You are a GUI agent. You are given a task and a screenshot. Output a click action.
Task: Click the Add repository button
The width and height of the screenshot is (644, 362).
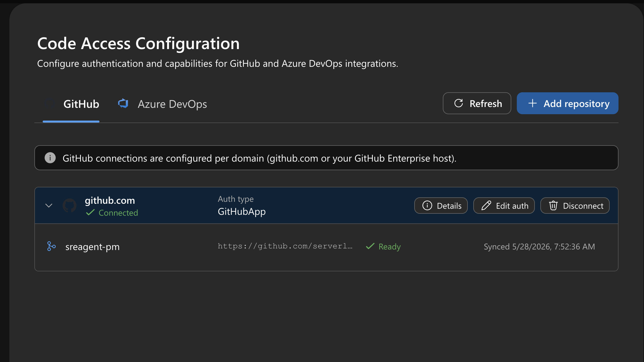coord(568,103)
